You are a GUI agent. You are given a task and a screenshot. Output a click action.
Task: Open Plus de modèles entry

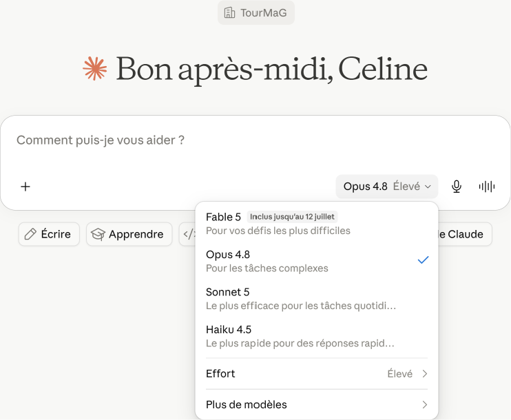tap(317, 405)
